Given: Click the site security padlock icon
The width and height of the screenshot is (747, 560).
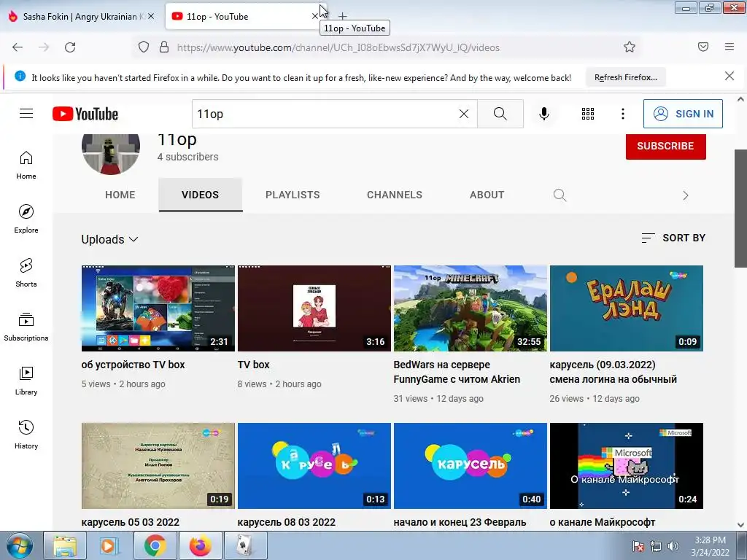Looking at the screenshot, I should 164,47.
